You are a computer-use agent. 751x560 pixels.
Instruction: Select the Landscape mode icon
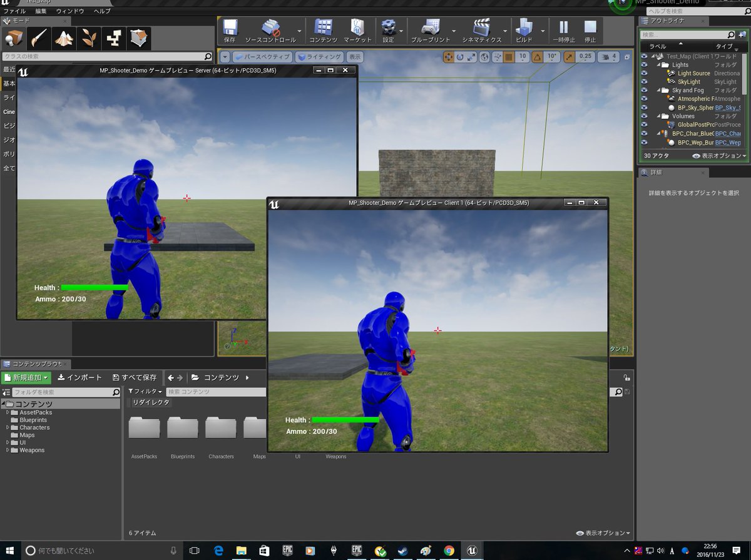pos(64,39)
